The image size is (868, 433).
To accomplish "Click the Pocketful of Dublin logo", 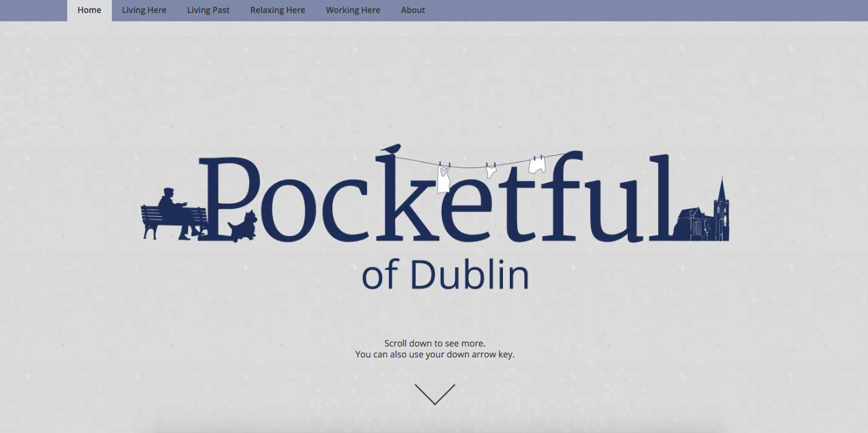I will click(435, 217).
